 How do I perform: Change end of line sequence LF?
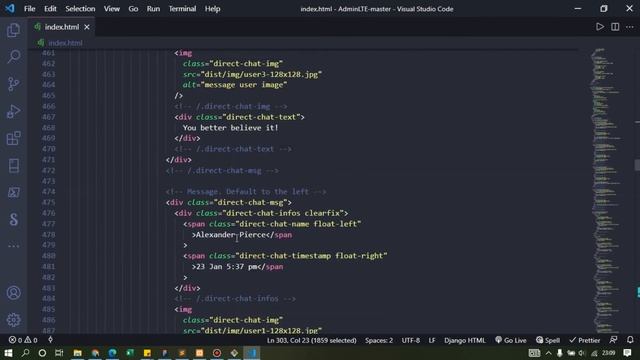pyautogui.click(x=432, y=340)
